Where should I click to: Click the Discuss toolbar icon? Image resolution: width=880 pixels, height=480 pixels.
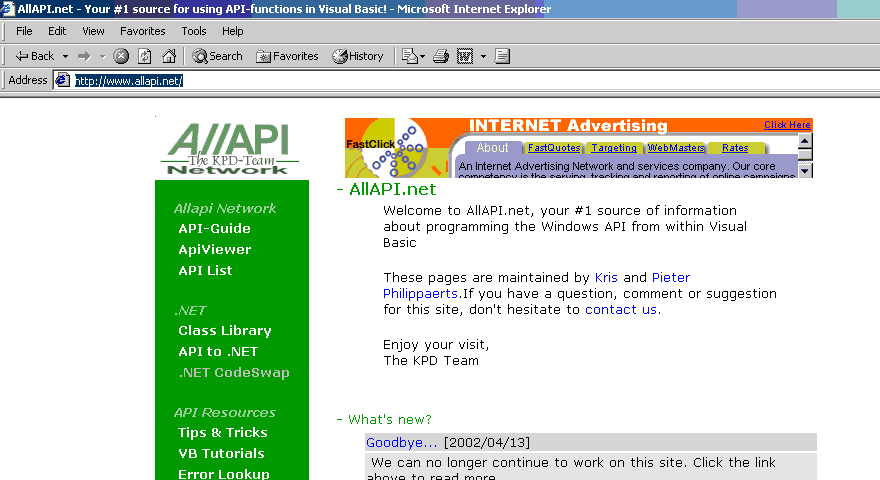click(x=502, y=56)
